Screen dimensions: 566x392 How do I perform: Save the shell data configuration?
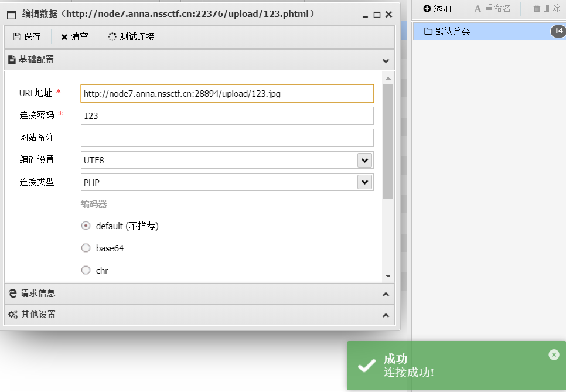[27, 36]
